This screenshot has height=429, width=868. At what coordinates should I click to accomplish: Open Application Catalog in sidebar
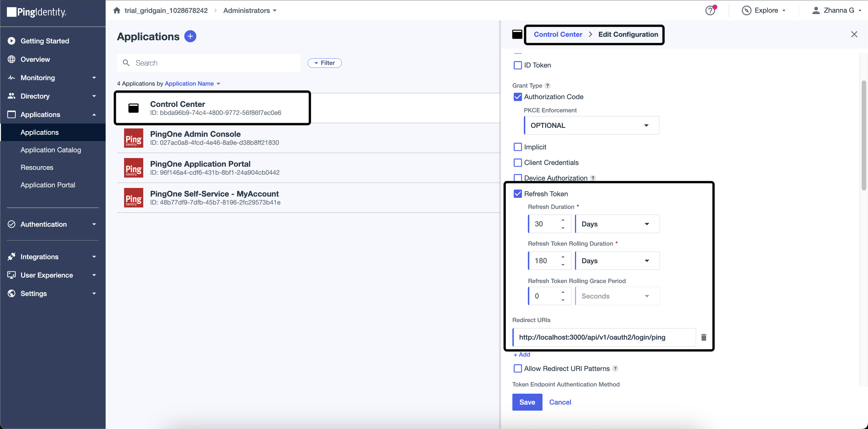pyautogui.click(x=51, y=150)
